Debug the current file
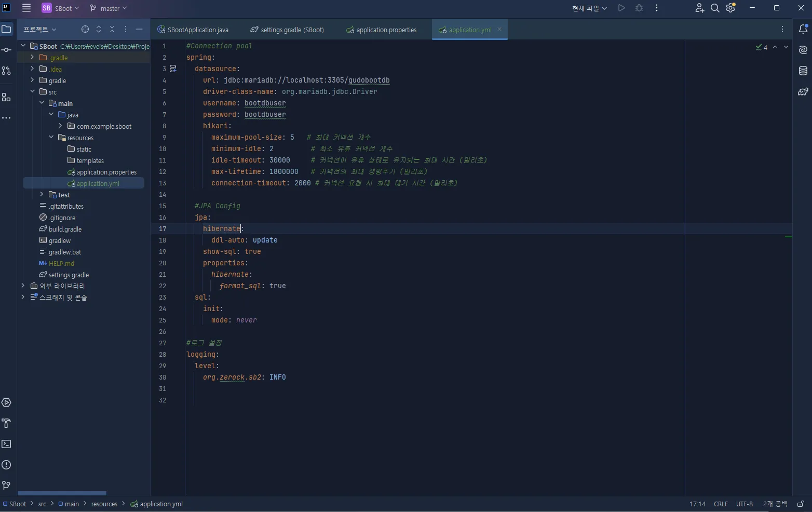Image resolution: width=812 pixels, height=512 pixels. pyautogui.click(x=639, y=8)
